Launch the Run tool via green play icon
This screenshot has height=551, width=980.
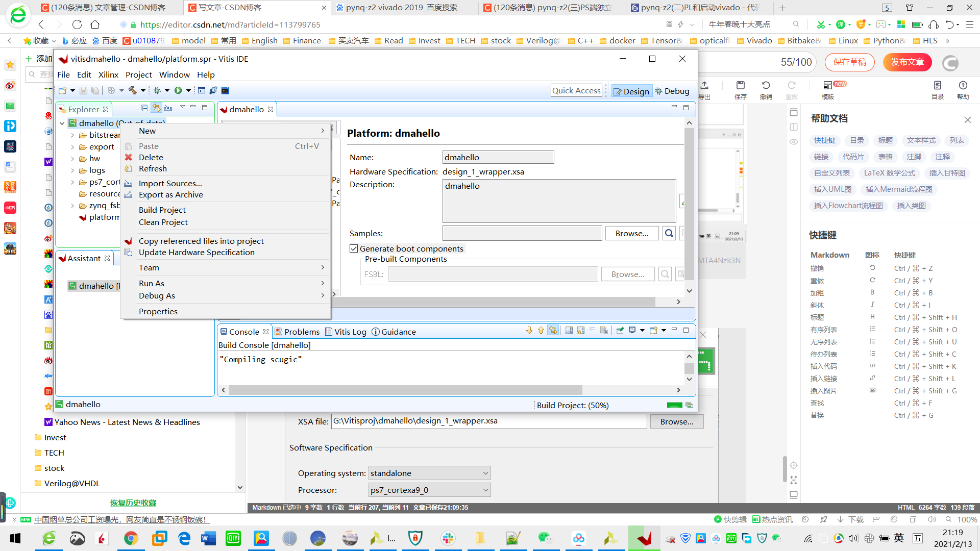[x=178, y=90]
